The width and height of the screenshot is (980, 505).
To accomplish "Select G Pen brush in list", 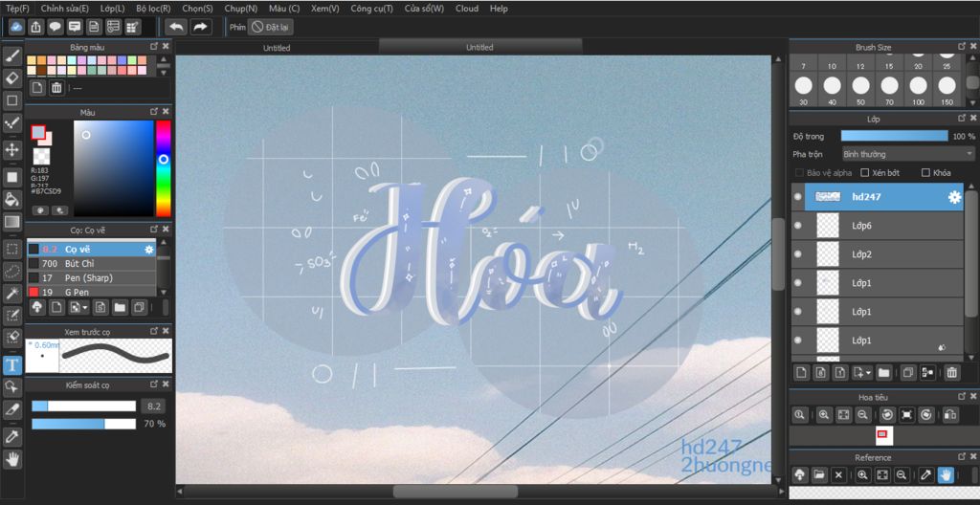I will tap(91, 292).
